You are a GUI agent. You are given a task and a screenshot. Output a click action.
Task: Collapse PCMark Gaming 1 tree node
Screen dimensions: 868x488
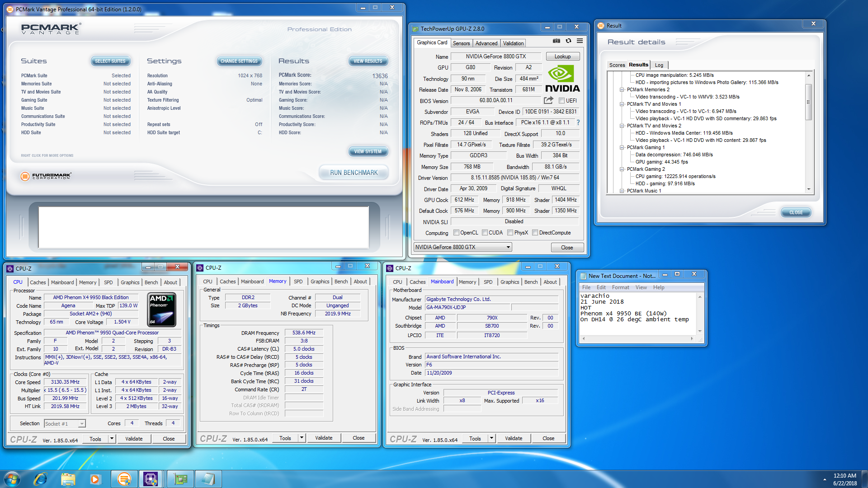click(x=622, y=147)
